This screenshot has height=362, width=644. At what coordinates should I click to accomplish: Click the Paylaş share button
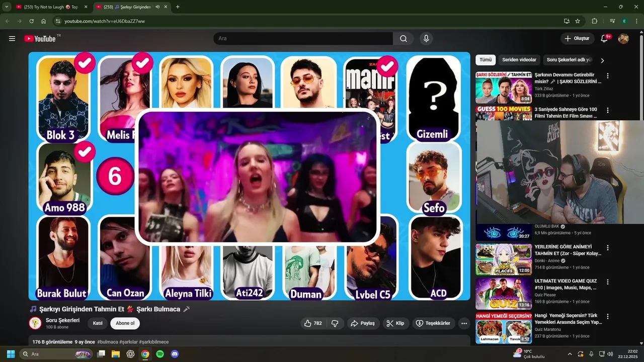363,323
